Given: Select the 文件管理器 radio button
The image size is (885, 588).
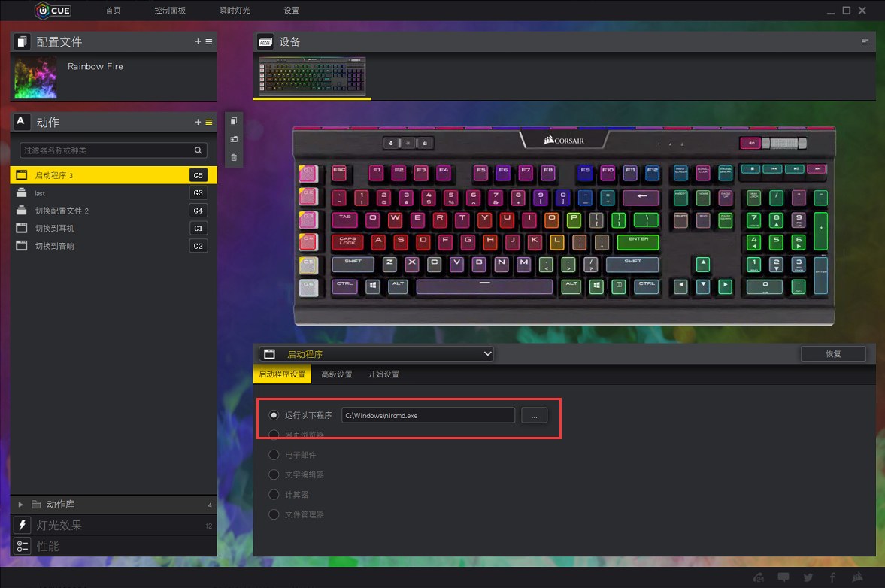Looking at the screenshot, I should 274,514.
